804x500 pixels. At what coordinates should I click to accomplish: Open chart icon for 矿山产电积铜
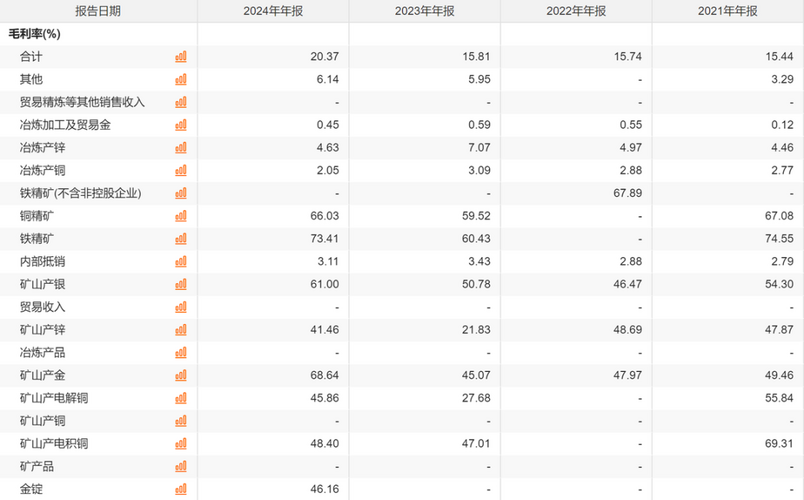pyautogui.click(x=180, y=444)
